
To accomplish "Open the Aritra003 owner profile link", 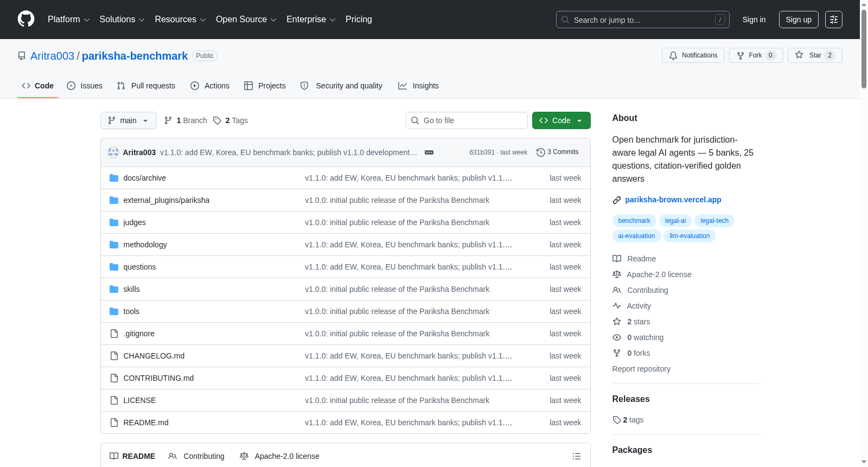I will (52, 56).
